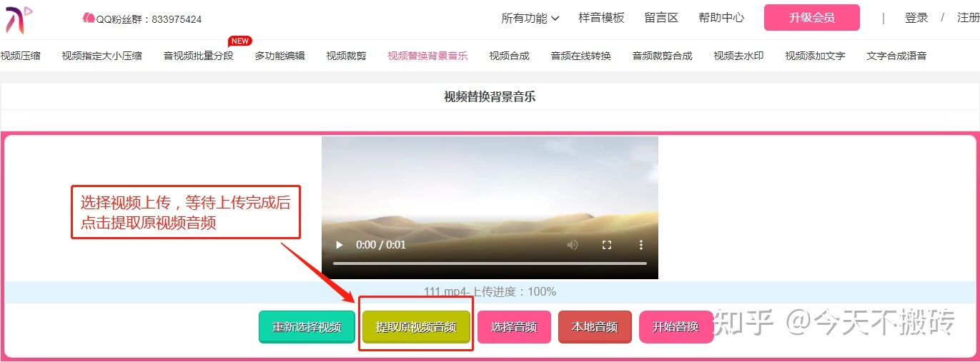Enter fullscreen mode on video player
This screenshot has width=980, height=362.
607,245
